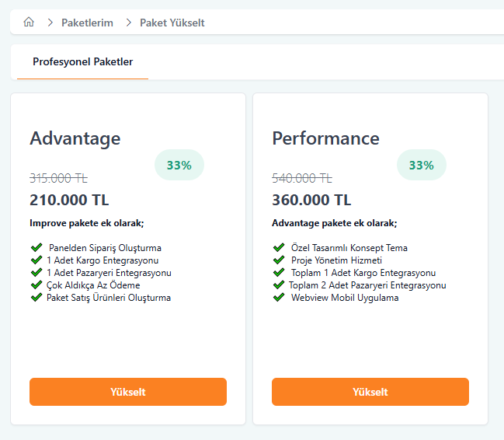The height and width of the screenshot is (440, 504).
Task: Click checkmark beside Proje Yönetim Hizmeti
Action: pos(278,260)
